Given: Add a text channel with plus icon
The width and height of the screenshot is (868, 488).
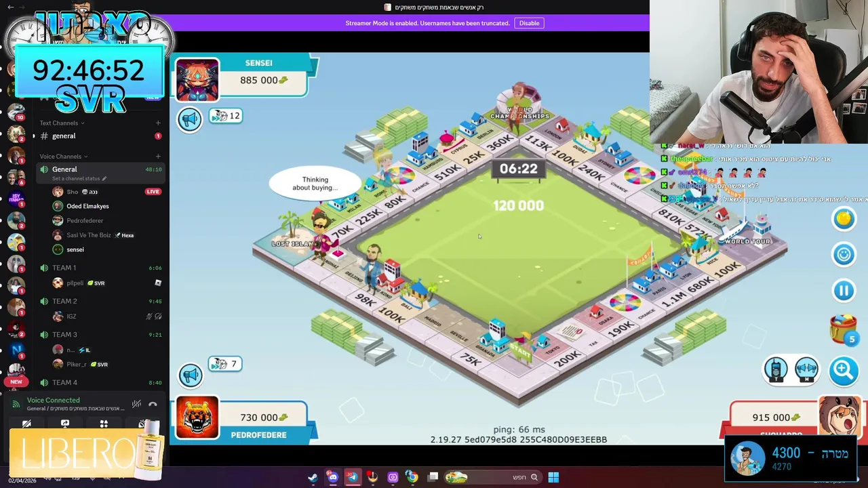Looking at the screenshot, I should coord(158,123).
